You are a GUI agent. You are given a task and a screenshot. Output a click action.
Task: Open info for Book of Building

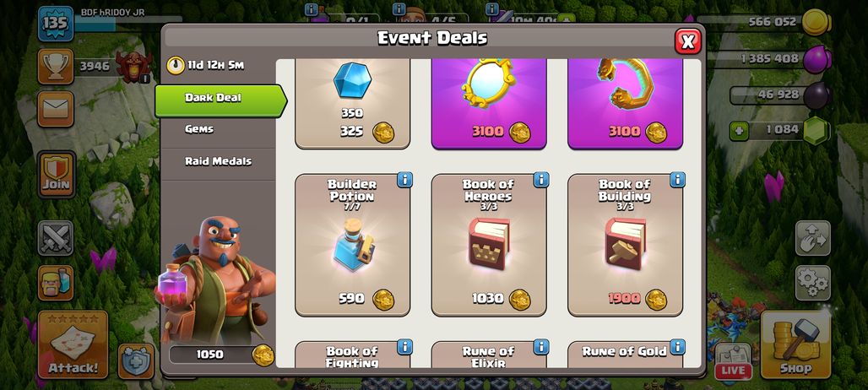677,180
